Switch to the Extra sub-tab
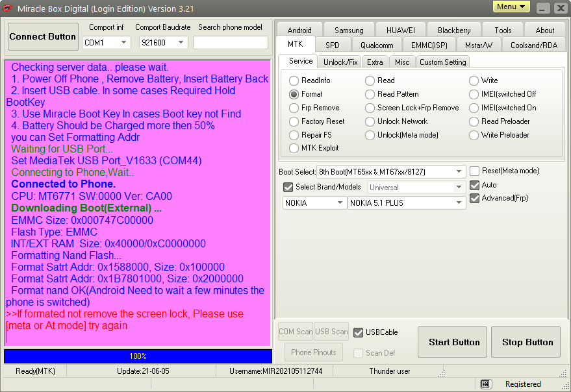The image size is (571, 392). pos(375,62)
